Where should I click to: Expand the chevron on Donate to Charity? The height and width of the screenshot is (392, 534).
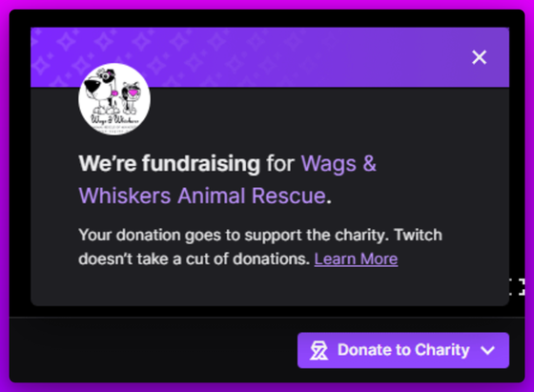(487, 350)
